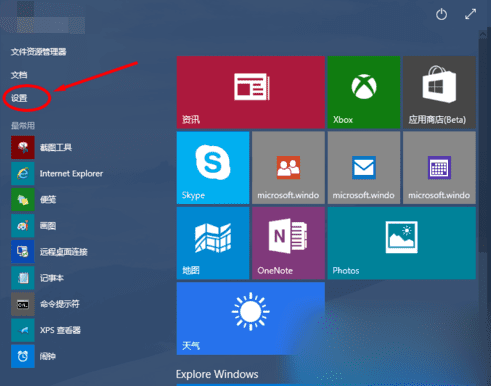Click the XPS 查看器 icon

pos(23,330)
